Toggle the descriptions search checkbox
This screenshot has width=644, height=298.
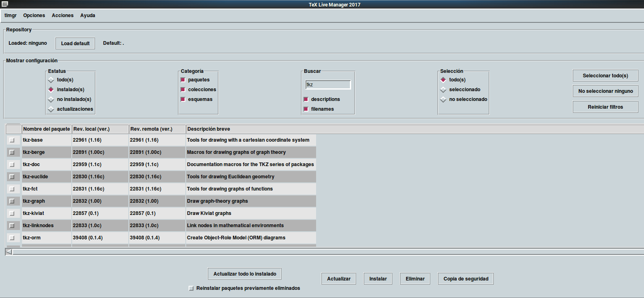point(306,99)
